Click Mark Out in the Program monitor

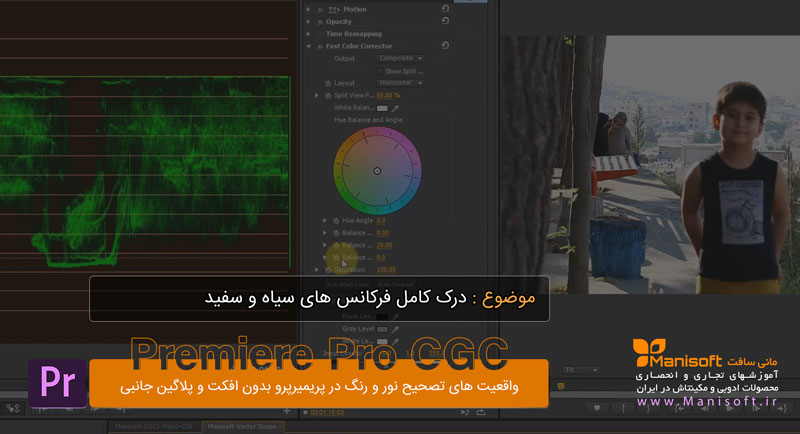648,408
